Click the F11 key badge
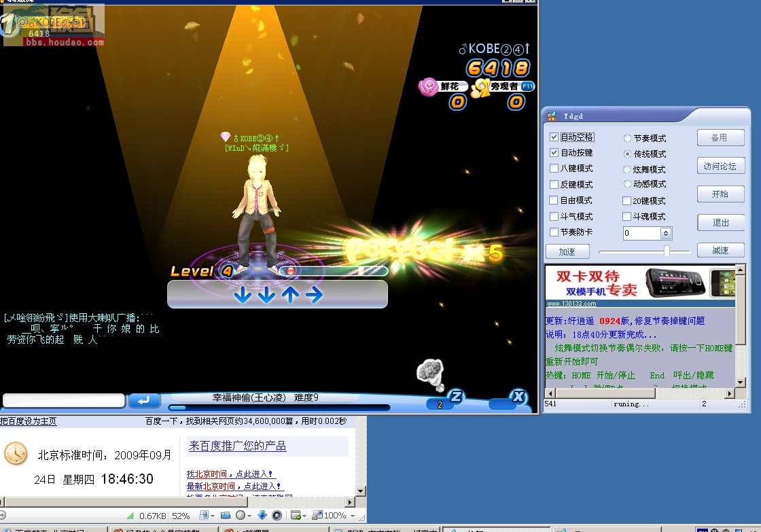This screenshot has height=532, width=761. (527, 86)
